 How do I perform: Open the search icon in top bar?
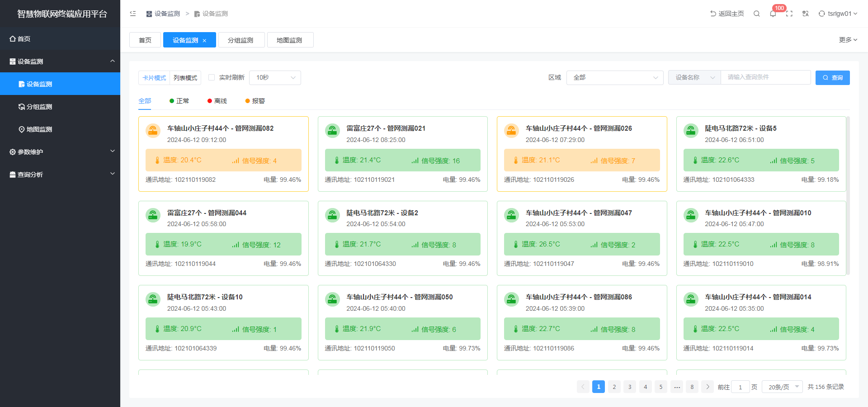(756, 14)
